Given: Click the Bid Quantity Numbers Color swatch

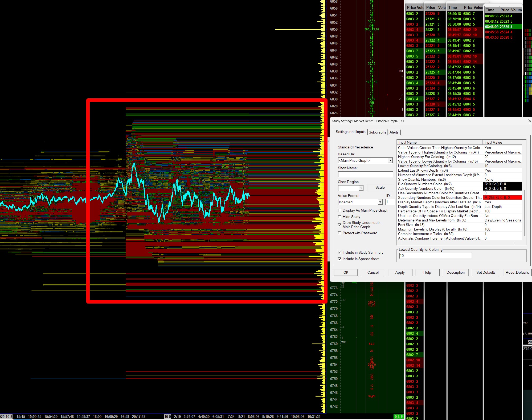Looking at the screenshot, I should [502, 184].
